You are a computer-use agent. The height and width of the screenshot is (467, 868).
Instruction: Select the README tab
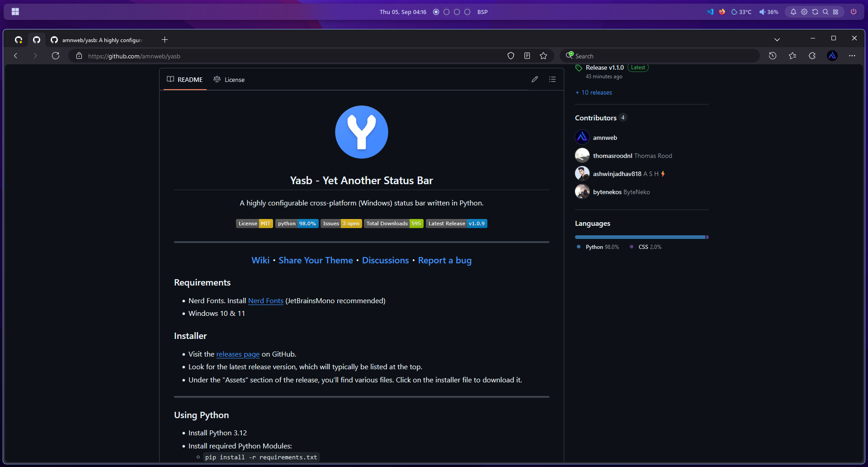coord(185,80)
